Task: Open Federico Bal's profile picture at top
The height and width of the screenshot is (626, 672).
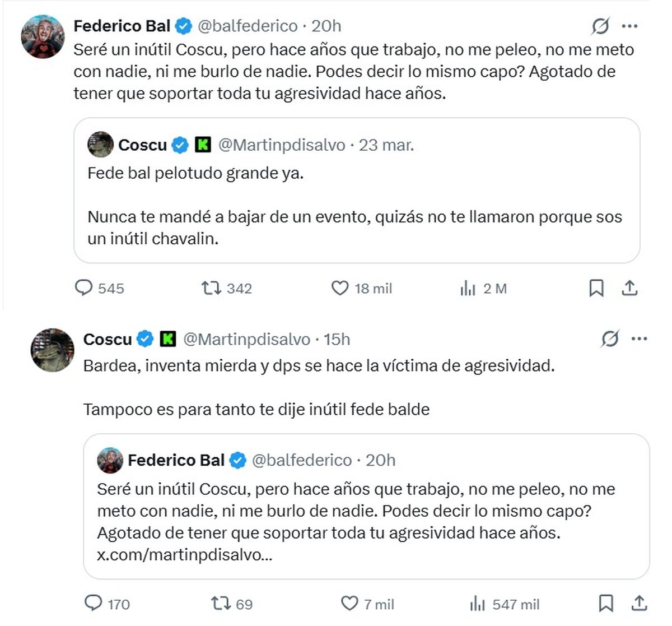Action: 43,37
